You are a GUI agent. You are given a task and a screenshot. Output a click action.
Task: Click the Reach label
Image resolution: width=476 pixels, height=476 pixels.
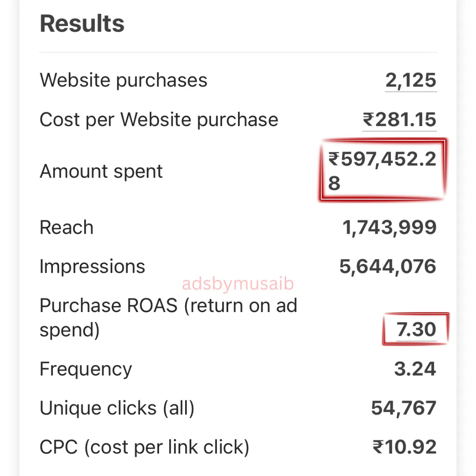tap(67, 228)
